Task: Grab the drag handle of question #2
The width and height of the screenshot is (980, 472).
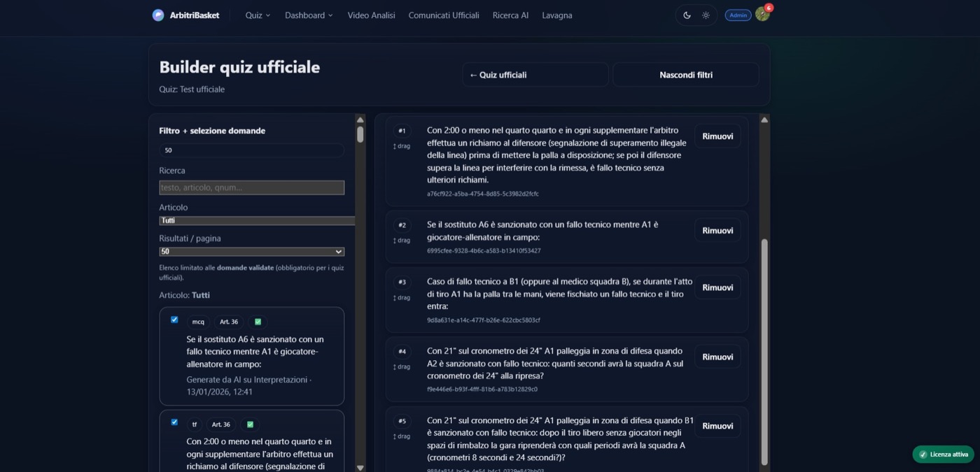Action: (402, 240)
